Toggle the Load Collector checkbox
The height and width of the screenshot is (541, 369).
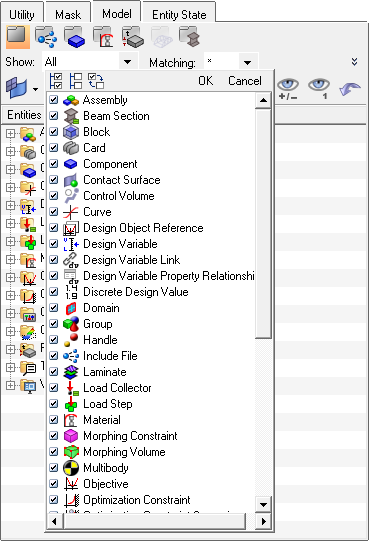coord(54,387)
